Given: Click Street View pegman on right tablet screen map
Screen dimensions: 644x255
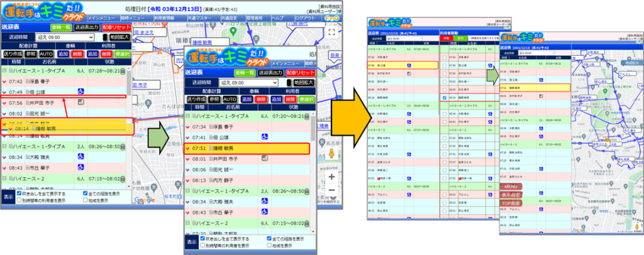Looking at the screenshot, I should click(x=636, y=227).
